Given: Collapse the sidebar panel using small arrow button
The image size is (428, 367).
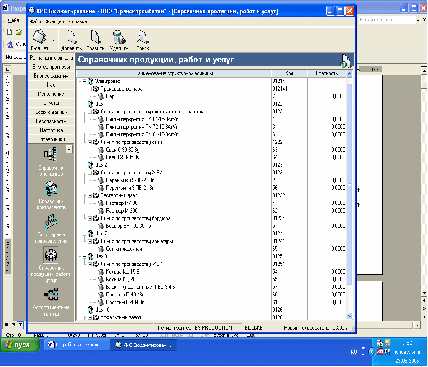Looking at the screenshot, I should 69,149.
